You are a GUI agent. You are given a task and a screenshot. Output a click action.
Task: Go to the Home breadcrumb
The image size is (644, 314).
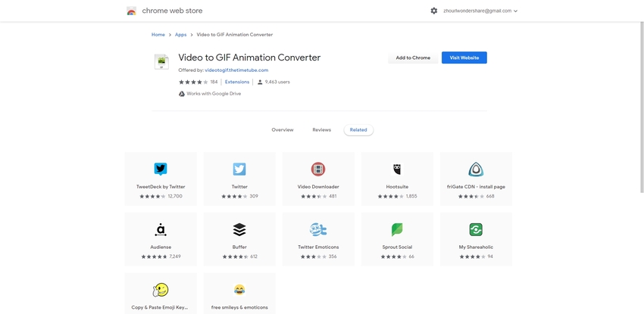coord(158,35)
